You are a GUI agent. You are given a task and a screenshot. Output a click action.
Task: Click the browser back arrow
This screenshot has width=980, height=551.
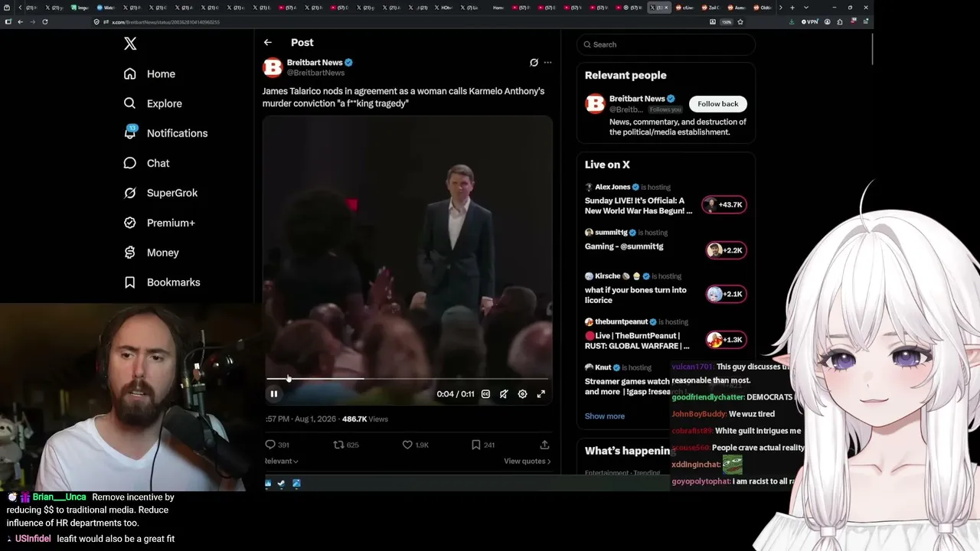(x=20, y=21)
